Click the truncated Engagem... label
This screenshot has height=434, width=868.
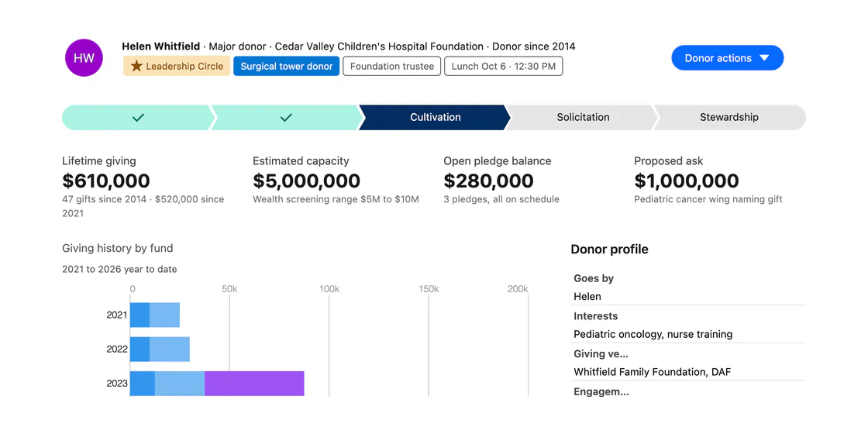601,391
